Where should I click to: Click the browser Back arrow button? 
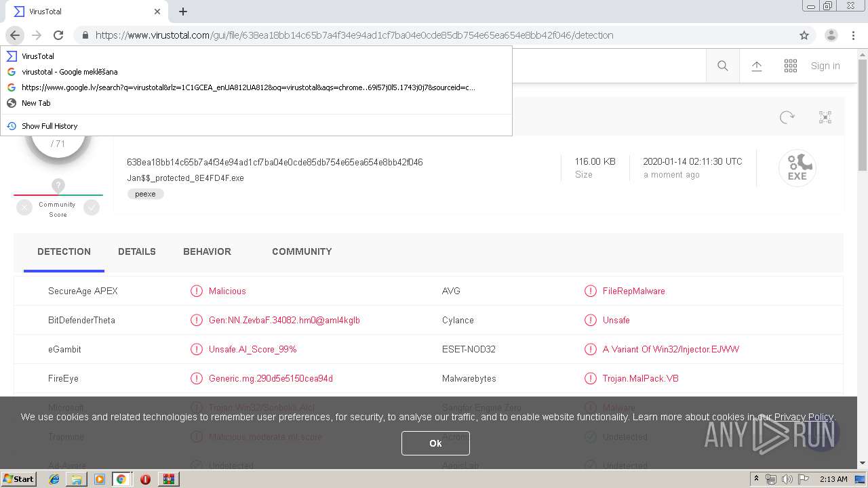(15, 35)
